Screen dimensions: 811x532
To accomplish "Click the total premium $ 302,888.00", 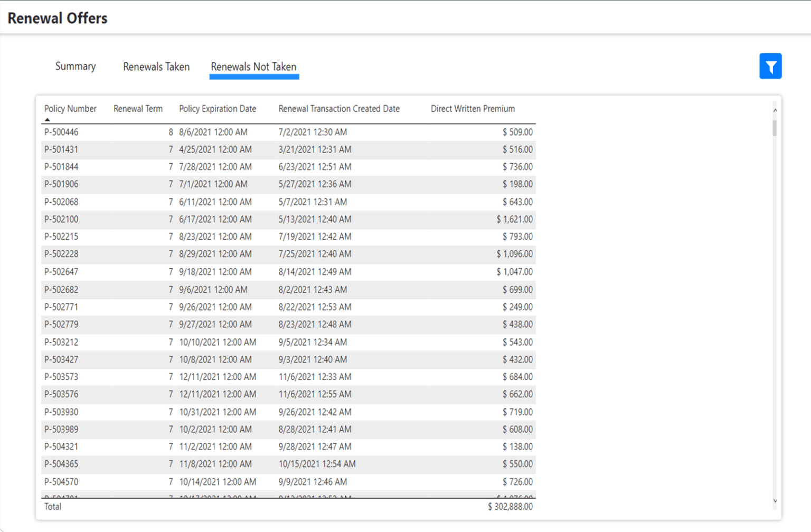I will [x=510, y=507].
